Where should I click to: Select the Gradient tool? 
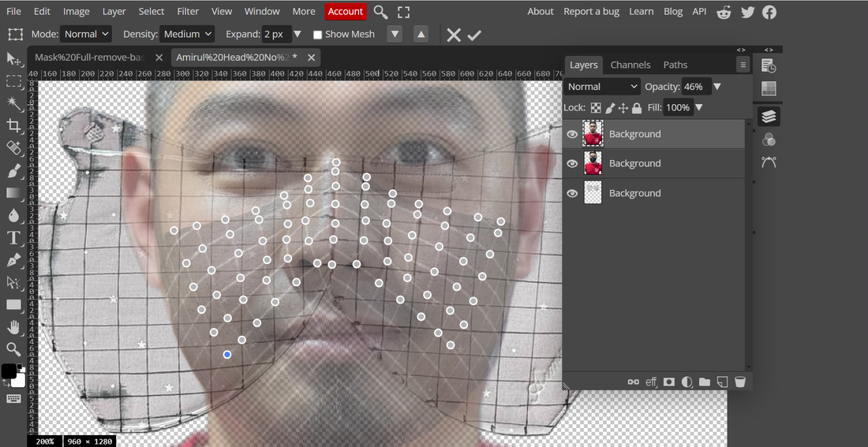(x=13, y=193)
